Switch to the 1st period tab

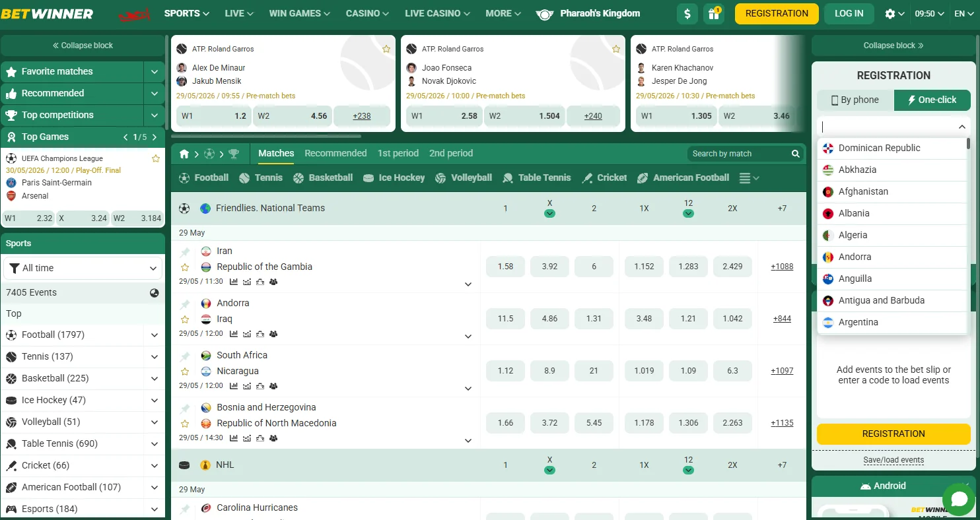pyautogui.click(x=398, y=153)
